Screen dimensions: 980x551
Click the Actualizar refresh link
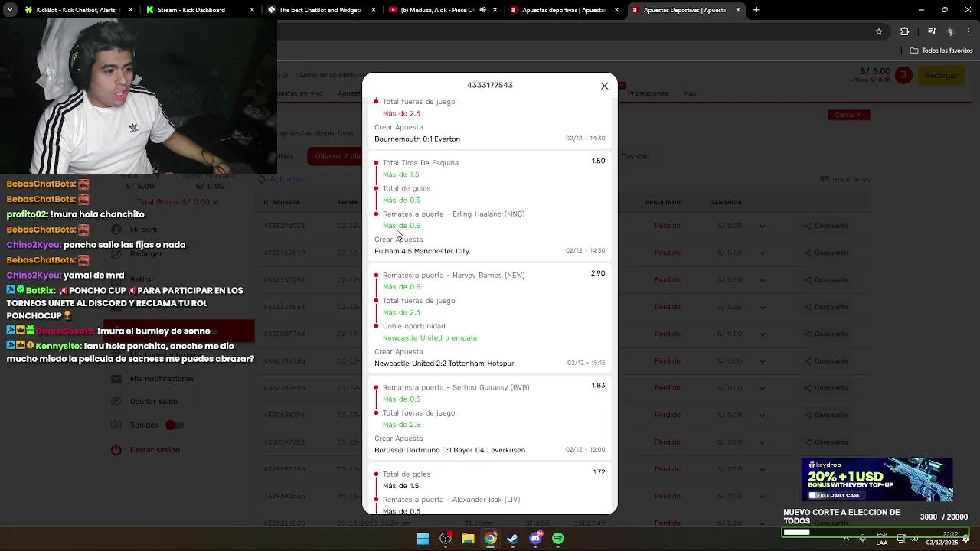coord(283,179)
